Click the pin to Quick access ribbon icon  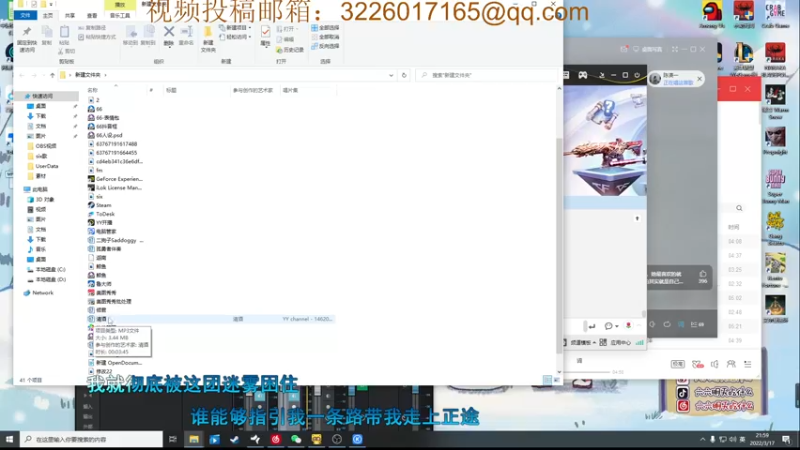(x=27, y=32)
